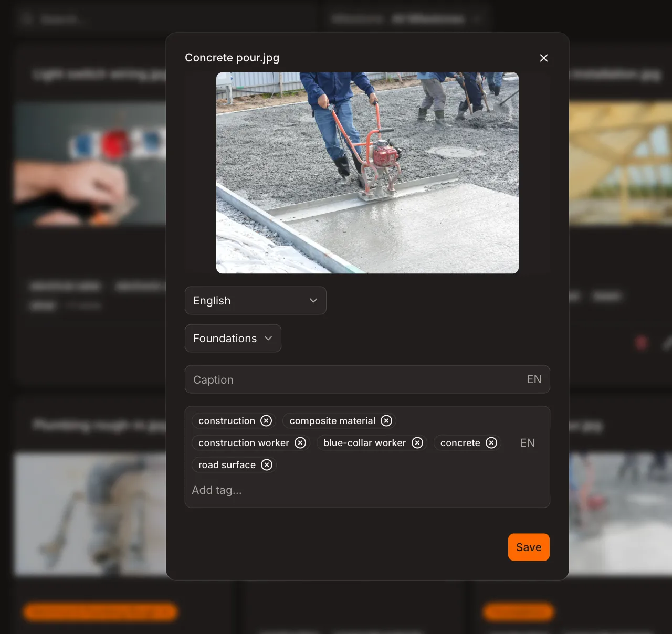Click the concrete pour preview image
The height and width of the screenshot is (634, 672).
367,173
